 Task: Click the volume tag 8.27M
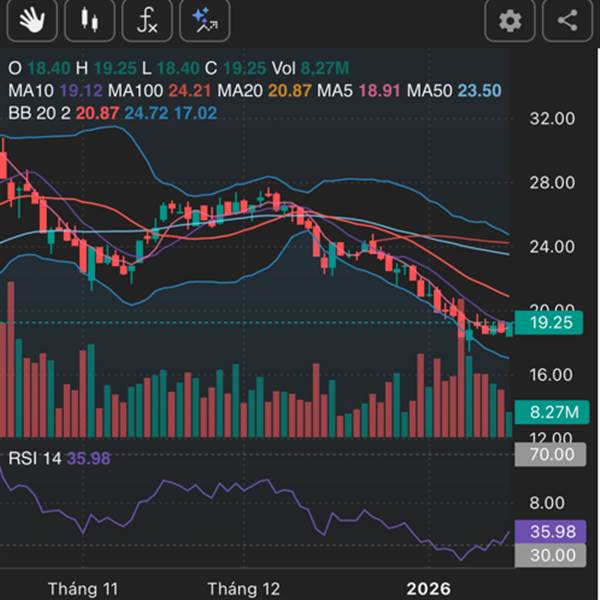(552, 412)
